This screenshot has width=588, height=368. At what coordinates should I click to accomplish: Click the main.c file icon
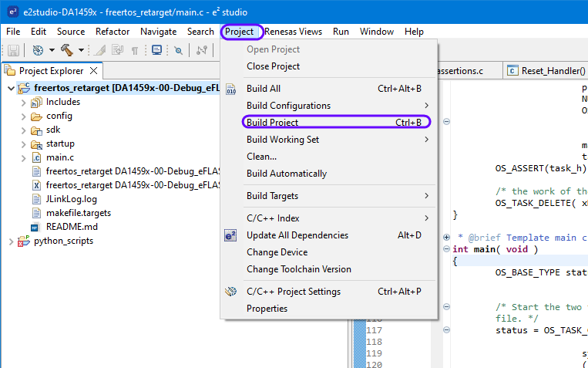(x=36, y=157)
